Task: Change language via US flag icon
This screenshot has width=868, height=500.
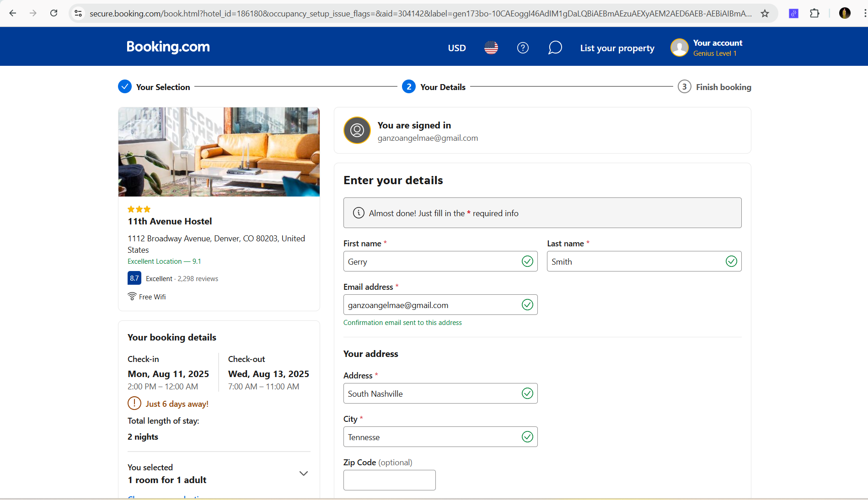Action: (491, 48)
